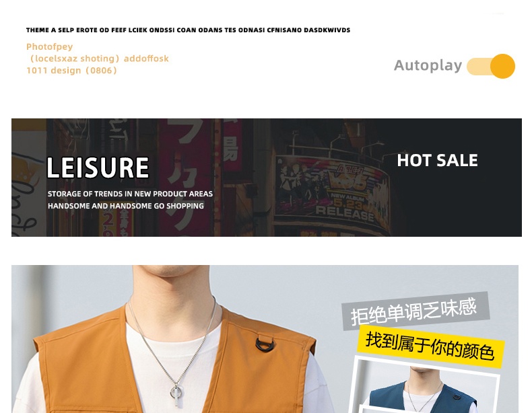This screenshot has width=532, height=413.
Task: Click the pale track of the Autoplay switch
Action: click(x=478, y=67)
